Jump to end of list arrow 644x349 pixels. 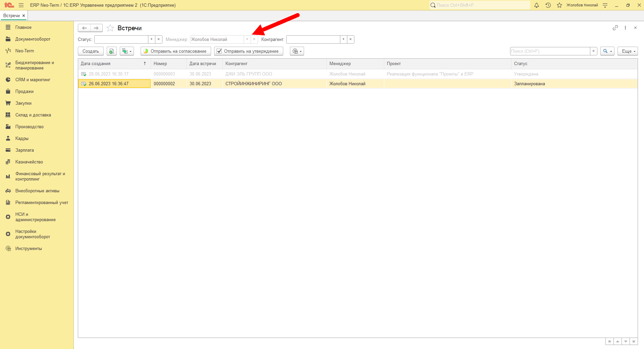click(634, 342)
